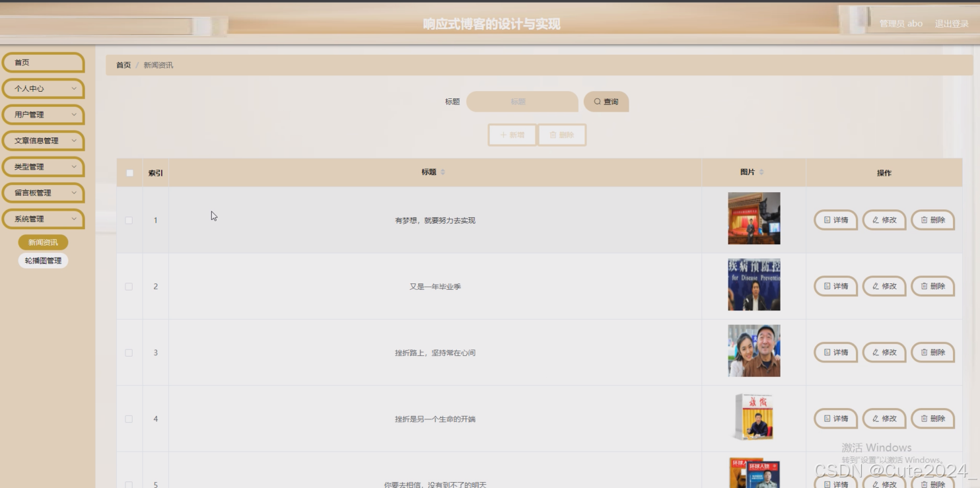The width and height of the screenshot is (980, 488).
Task: Expand the 类型管理 sidebar menu
Action: coord(43,166)
